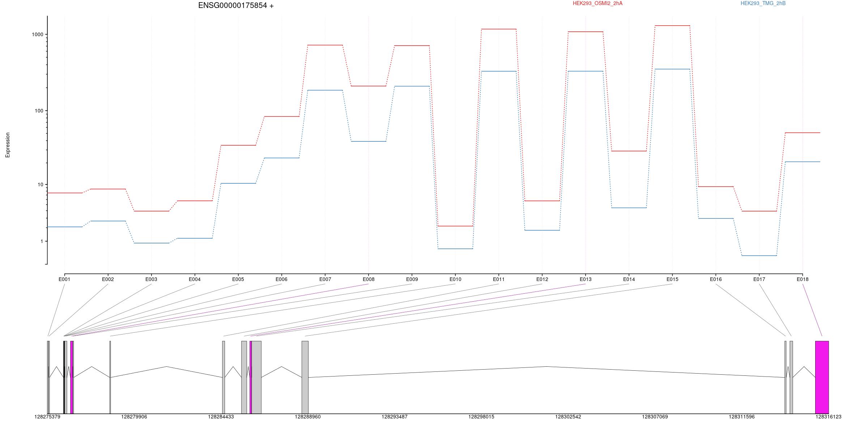Viewport: 868px width, 434px height.
Task: Click the E010 exon label
Action: [x=455, y=279]
